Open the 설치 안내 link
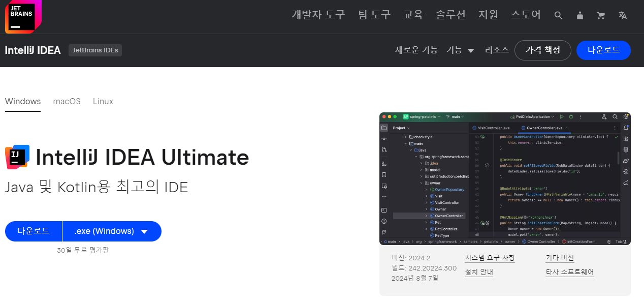The image size is (644, 302). [479, 272]
